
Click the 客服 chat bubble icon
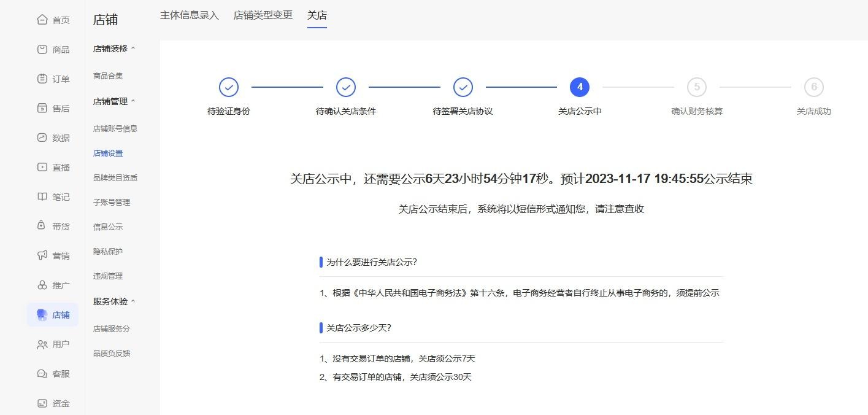tap(42, 373)
